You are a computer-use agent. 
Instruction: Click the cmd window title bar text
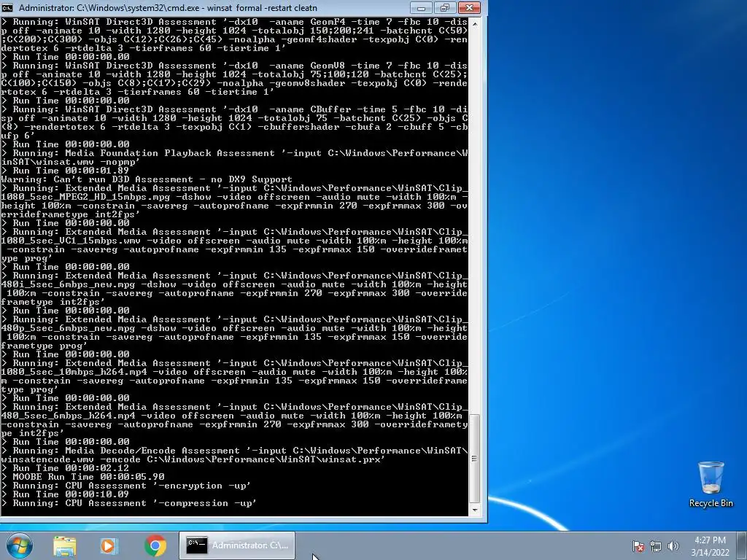169,7
